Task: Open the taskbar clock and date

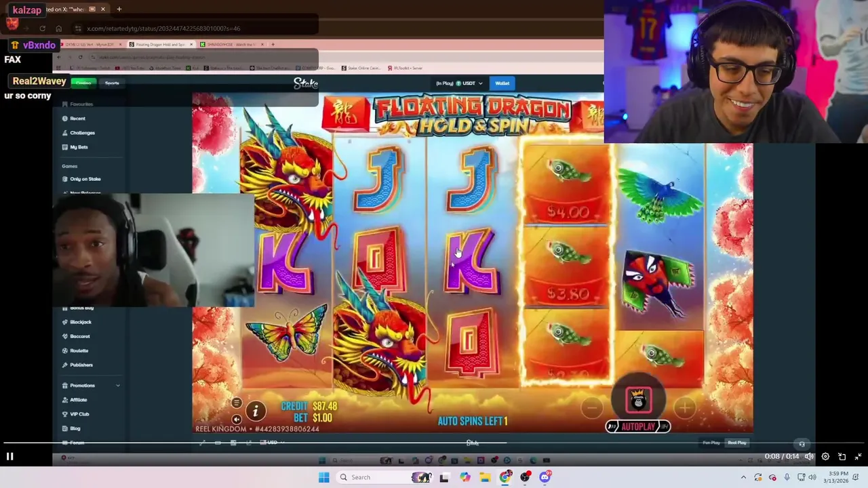Action: (x=836, y=477)
